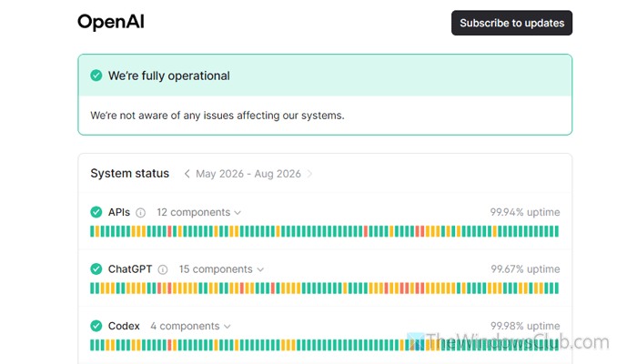This screenshot has height=364, width=637.
Task: Click the first day bar in APIs uptime timeline
Action: click(92, 231)
